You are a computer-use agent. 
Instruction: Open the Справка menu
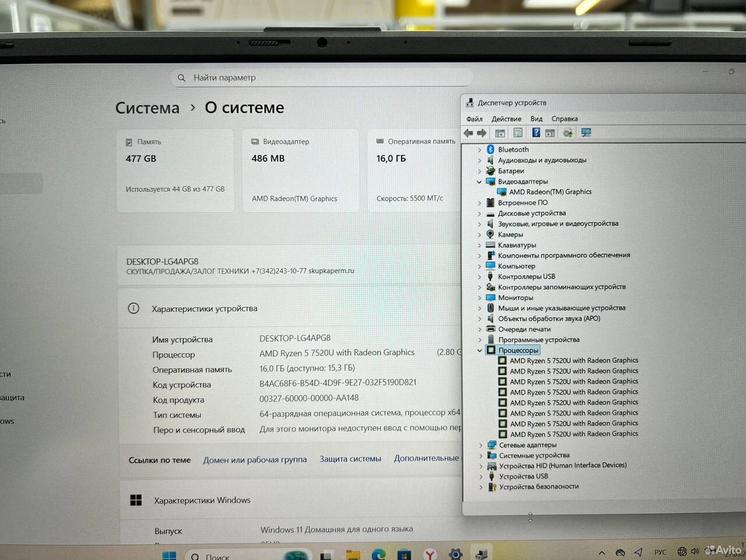click(564, 118)
